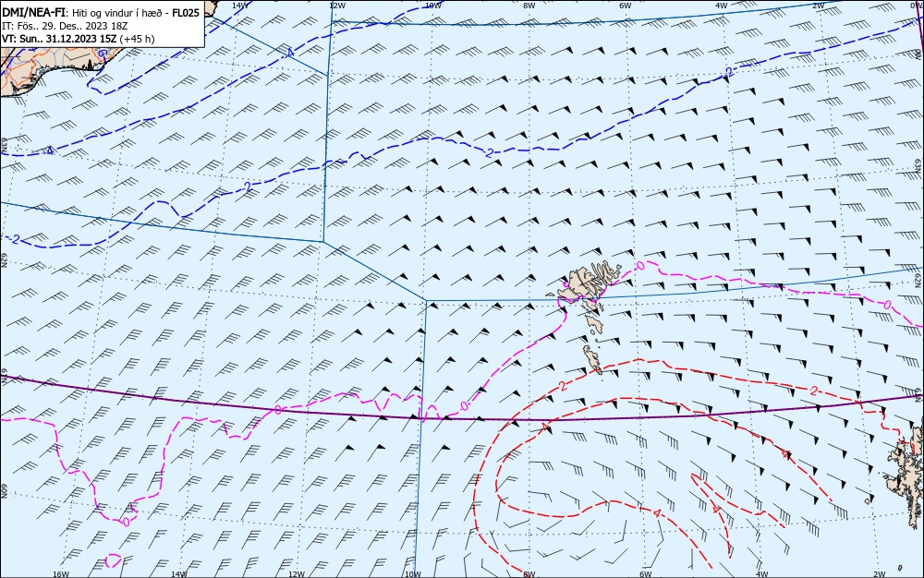
Task: Click the DMI/NEA-FI chart title
Action: tap(34, 13)
